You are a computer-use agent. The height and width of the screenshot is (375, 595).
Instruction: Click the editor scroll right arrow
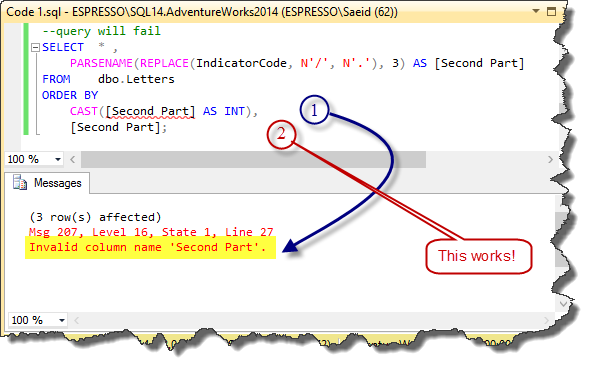(550, 159)
